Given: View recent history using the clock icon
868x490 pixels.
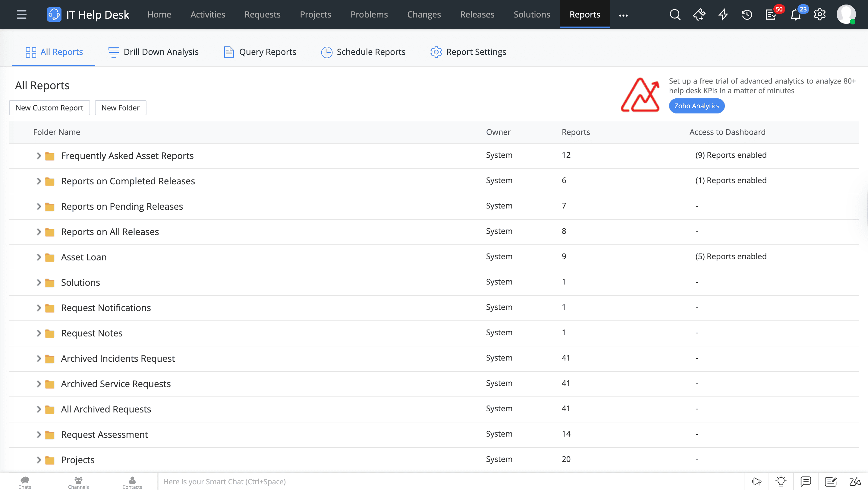Looking at the screenshot, I should point(747,14).
